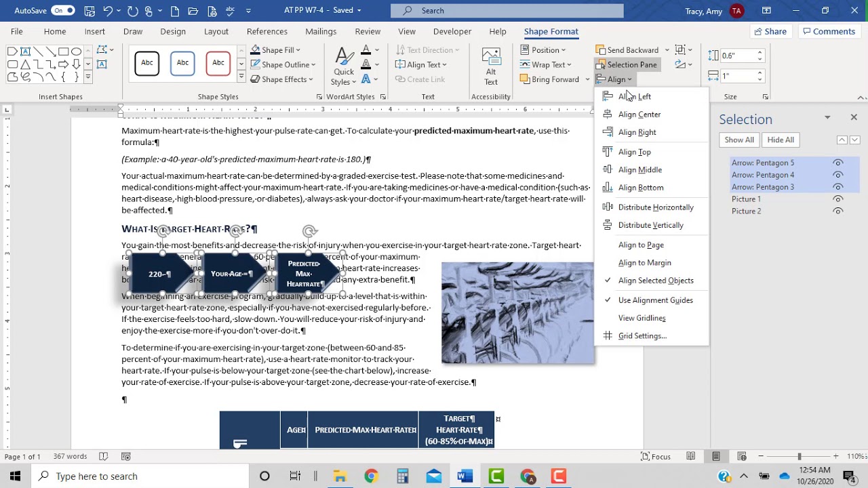Click the Save icon in title bar
Image resolution: width=868 pixels, height=488 pixels.
pos(90,11)
